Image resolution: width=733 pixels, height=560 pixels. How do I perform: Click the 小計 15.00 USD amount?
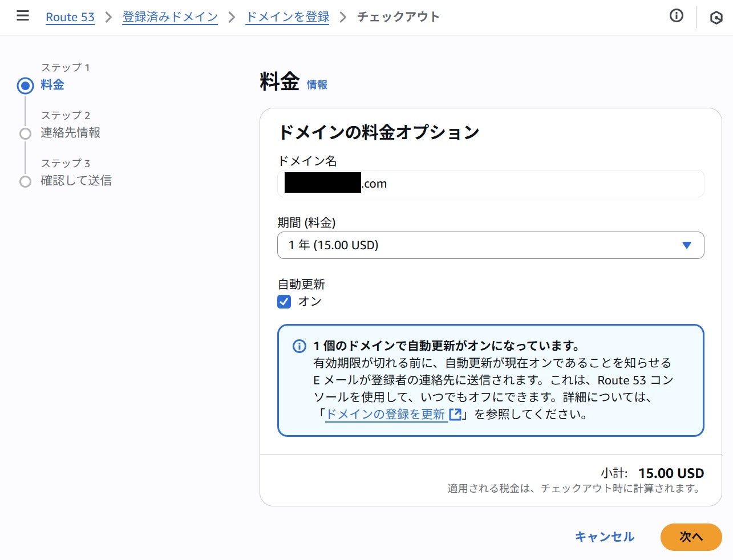tap(671, 473)
